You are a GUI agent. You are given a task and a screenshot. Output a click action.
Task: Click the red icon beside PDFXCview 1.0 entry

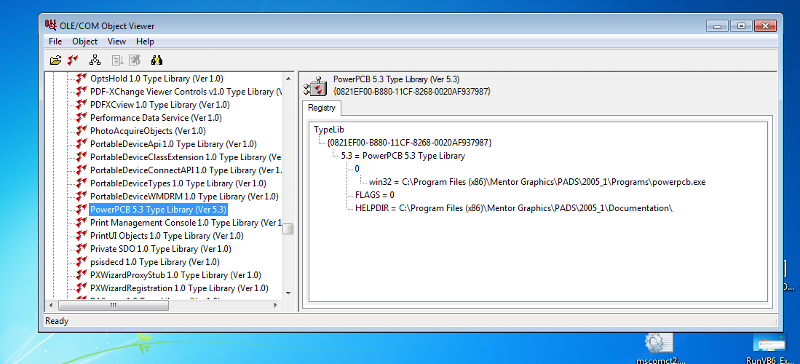tap(81, 105)
